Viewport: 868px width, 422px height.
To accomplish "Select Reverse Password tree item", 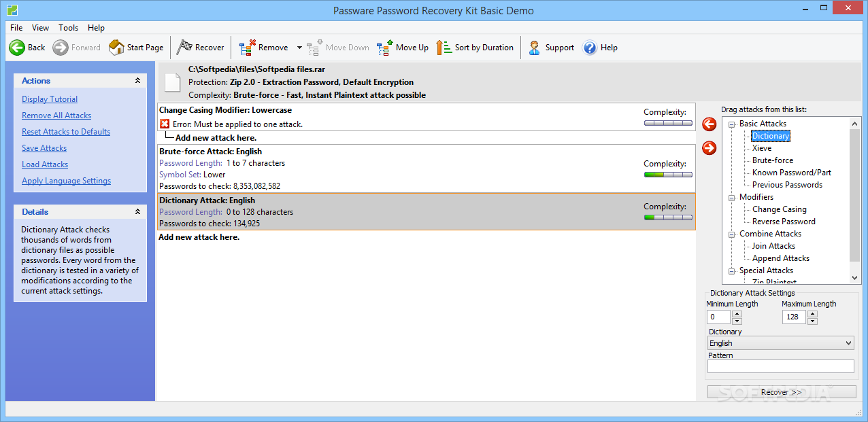I will tap(784, 222).
